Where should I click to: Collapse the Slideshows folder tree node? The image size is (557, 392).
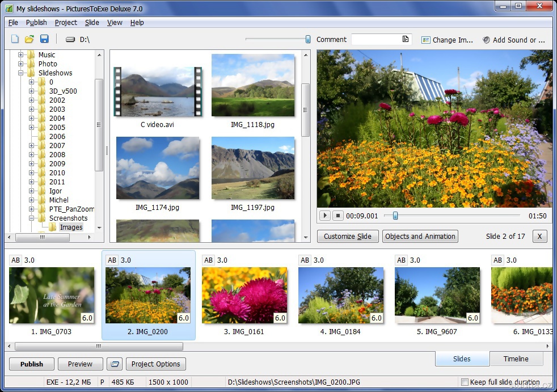[x=21, y=73]
